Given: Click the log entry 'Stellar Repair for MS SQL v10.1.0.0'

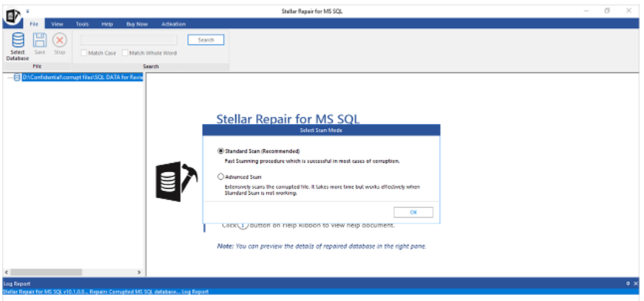Looking at the screenshot, I should coord(106,291).
